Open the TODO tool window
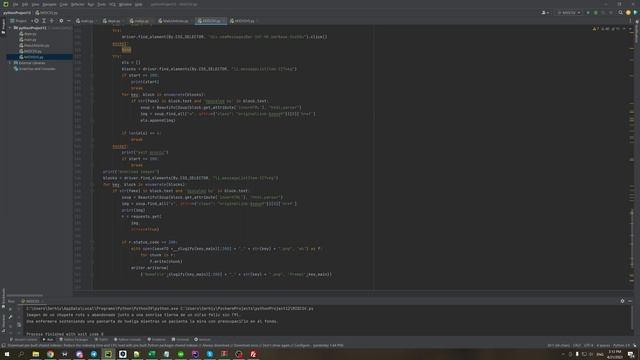640x360 pixels. [101, 340]
